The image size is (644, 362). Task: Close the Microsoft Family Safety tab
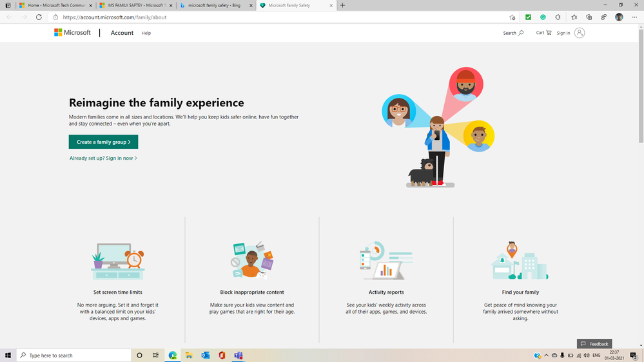331,5
